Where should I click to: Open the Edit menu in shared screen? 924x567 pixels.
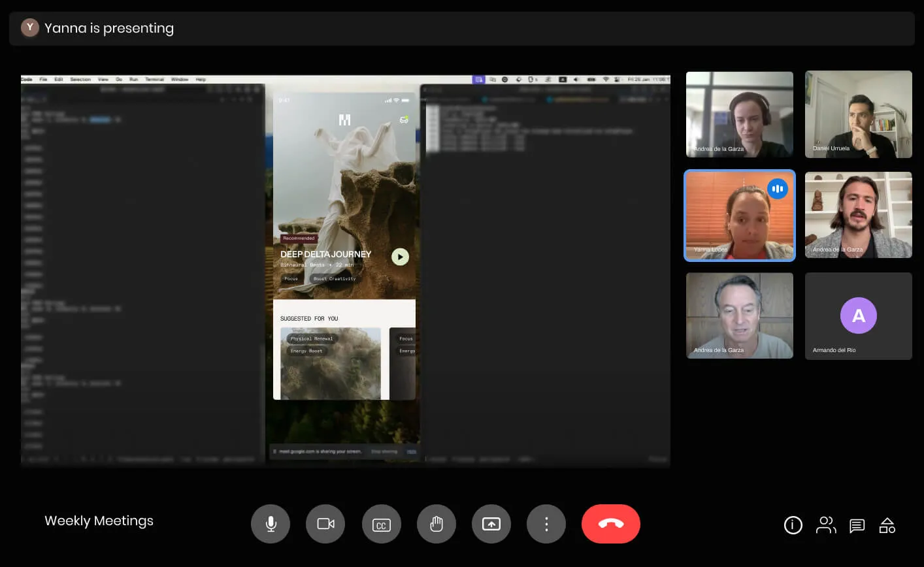click(x=59, y=80)
